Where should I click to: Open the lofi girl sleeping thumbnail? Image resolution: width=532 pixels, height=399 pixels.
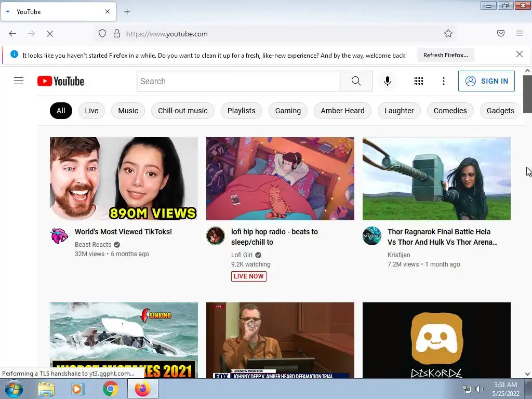click(x=280, y=179)
